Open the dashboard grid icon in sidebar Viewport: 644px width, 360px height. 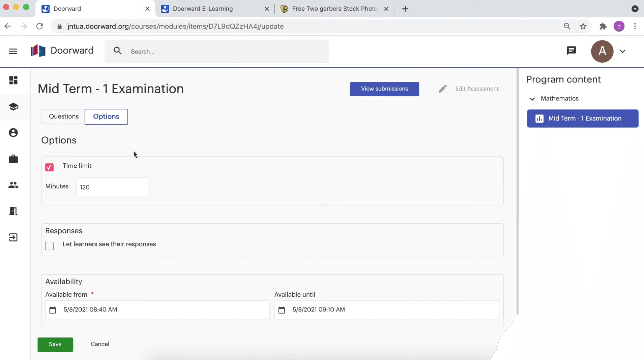tap(13, 80)
